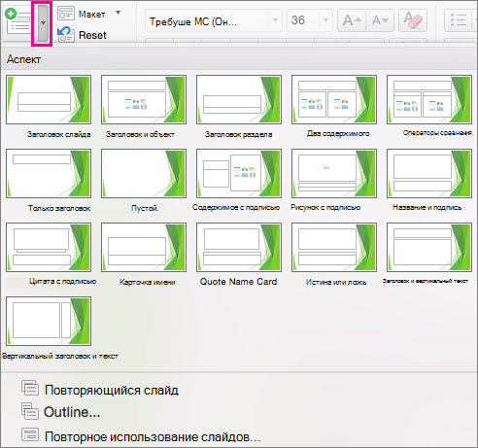Pick the Два содержимого layout thumbnail

[334, 100]
